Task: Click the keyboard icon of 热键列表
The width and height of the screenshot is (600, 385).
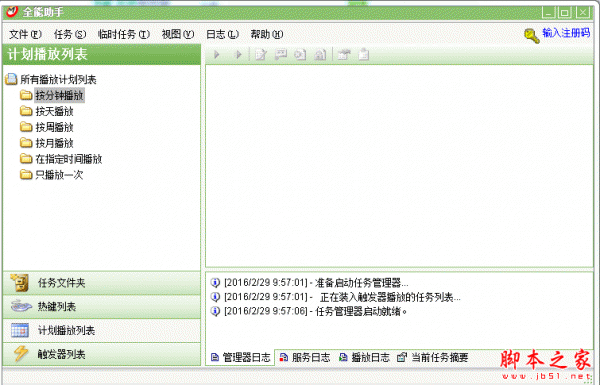Action: coord(21,306)
